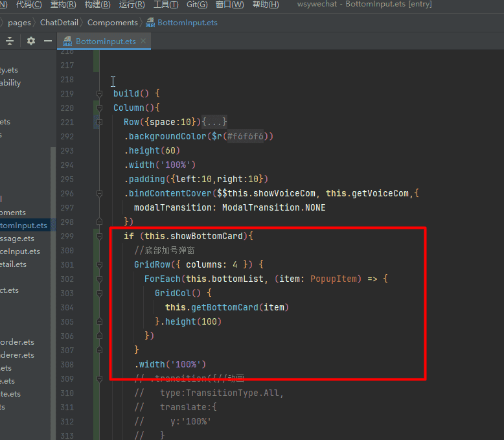Image resolution: width=504 pixels, height=440 pixels.
Task: Fold the ForEach block in gutter
Action: (x=99, y=279)
